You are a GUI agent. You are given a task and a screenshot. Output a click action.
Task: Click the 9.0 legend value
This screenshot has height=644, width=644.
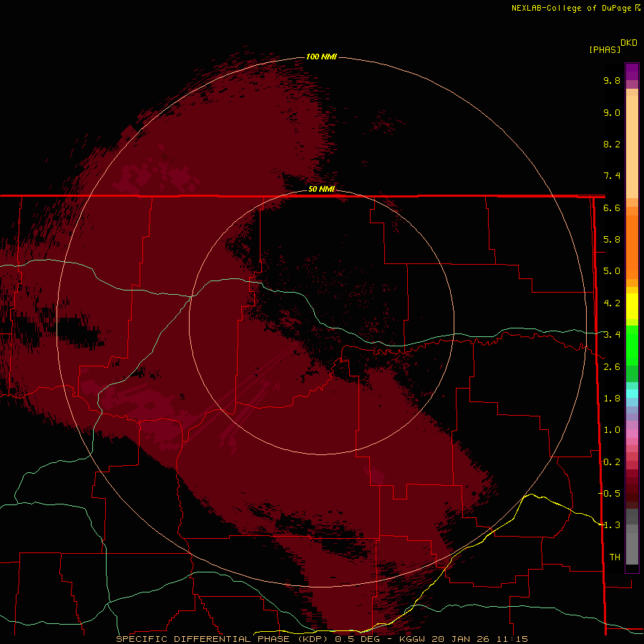click(612, 112)
